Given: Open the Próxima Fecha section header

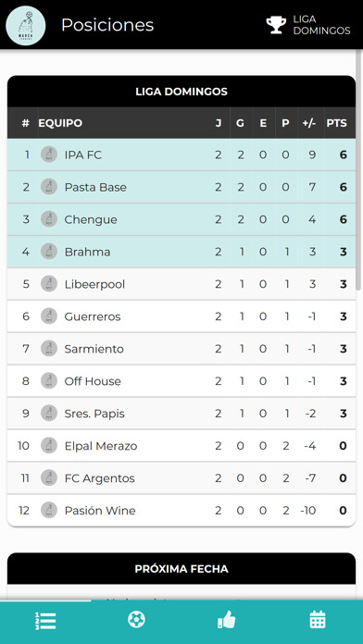Looking at the screenshot, I should [x=181, y=568].
